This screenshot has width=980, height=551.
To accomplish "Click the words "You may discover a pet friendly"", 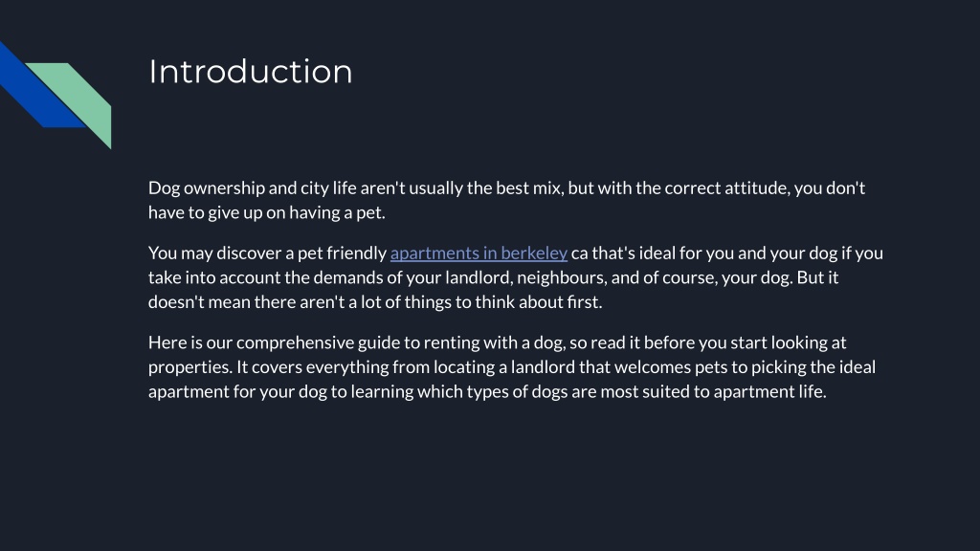I will pyautogui.click(x=268, y=253).
